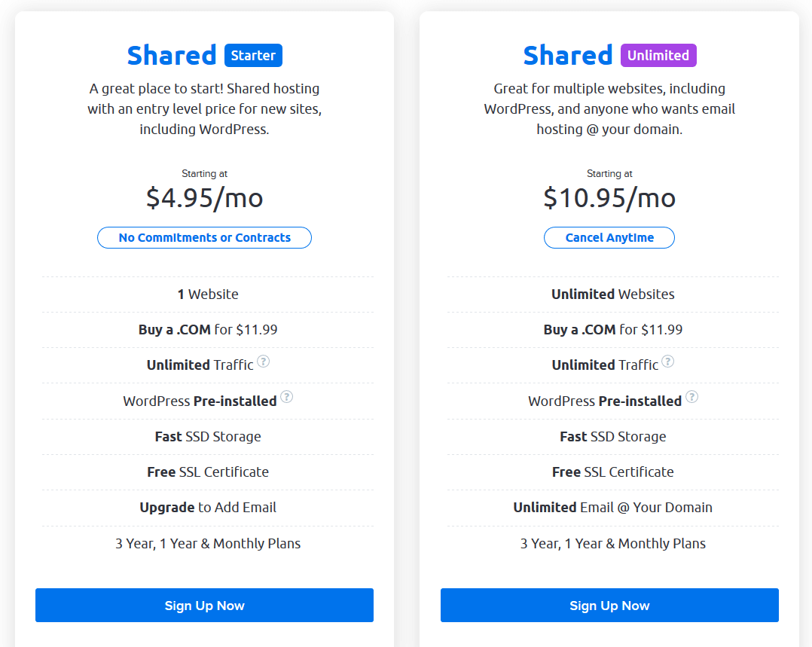Click the $4.95/mo price
The height and width of the screenshot is (647, 812).
point(205,198)
